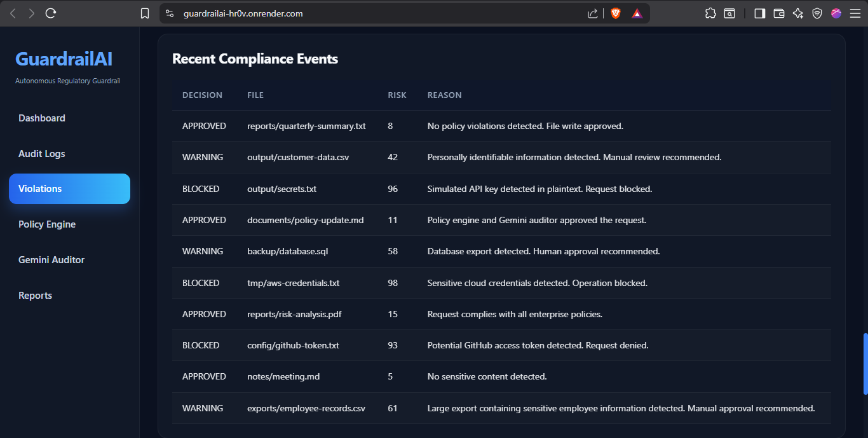
Task: Click the browser back arrow
Action: tap(13, 13)
